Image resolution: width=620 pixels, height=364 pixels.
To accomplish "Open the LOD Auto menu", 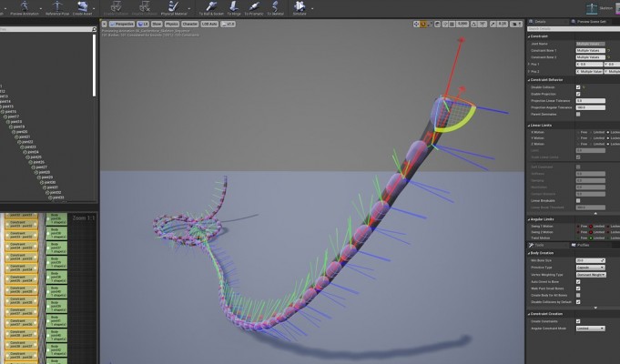I will (x=209, y=24).
